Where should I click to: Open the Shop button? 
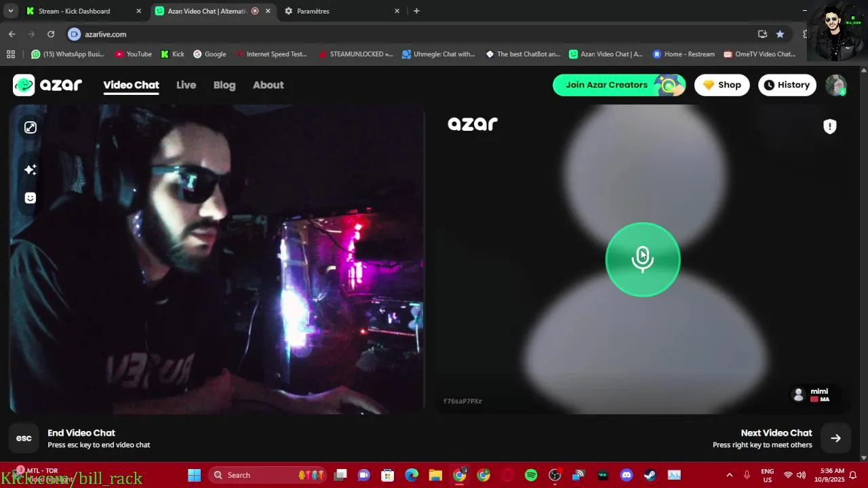click(722, 85)
